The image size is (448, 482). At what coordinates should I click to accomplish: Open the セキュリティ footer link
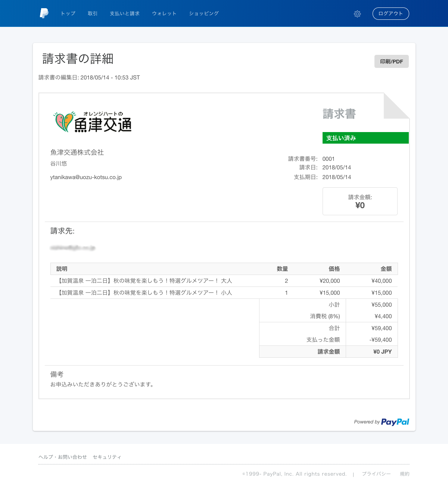(107, 457)
